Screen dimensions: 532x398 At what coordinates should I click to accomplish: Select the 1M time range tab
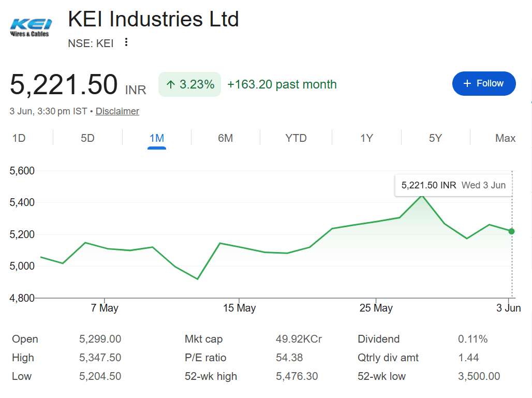[x=157, y=138]
